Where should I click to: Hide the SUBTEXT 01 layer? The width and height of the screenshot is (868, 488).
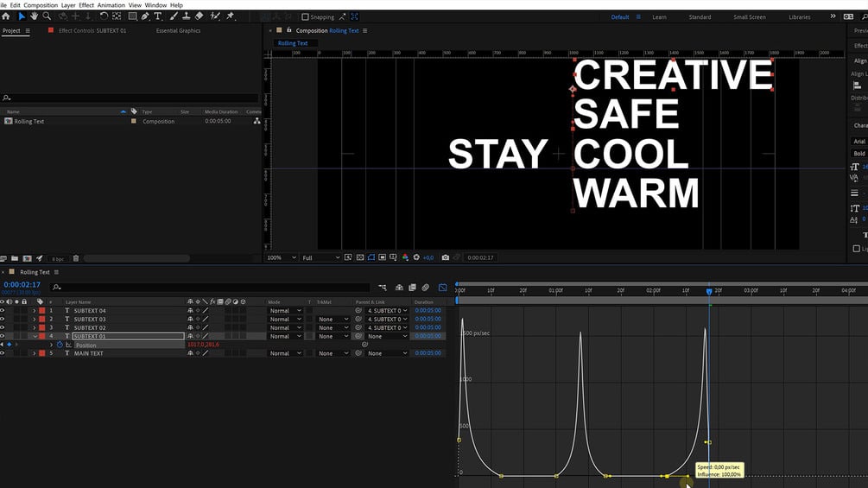pos(3,336)
